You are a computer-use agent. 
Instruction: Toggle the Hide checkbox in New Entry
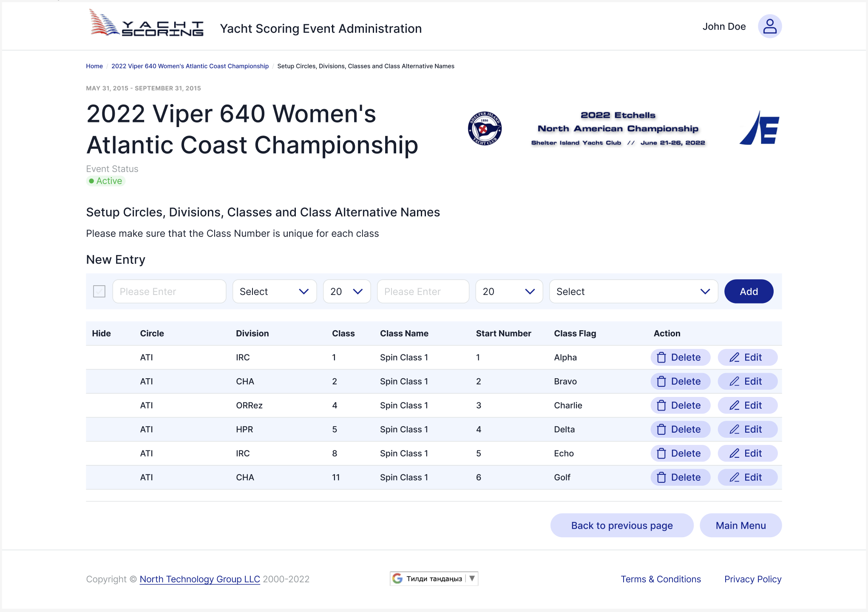click(x=99, y=291)
